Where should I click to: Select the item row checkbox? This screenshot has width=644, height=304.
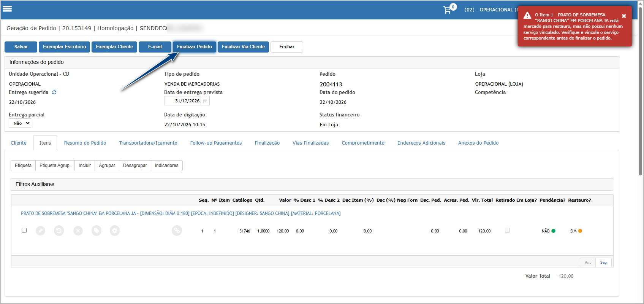(x=24, y=231)
